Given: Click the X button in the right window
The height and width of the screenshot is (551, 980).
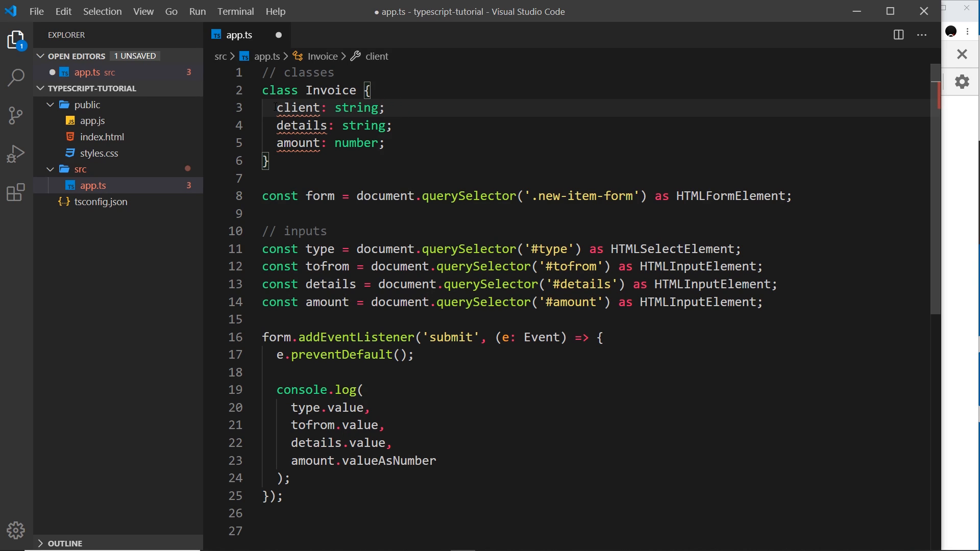Looking at the screenshot, I should point(962,54).
